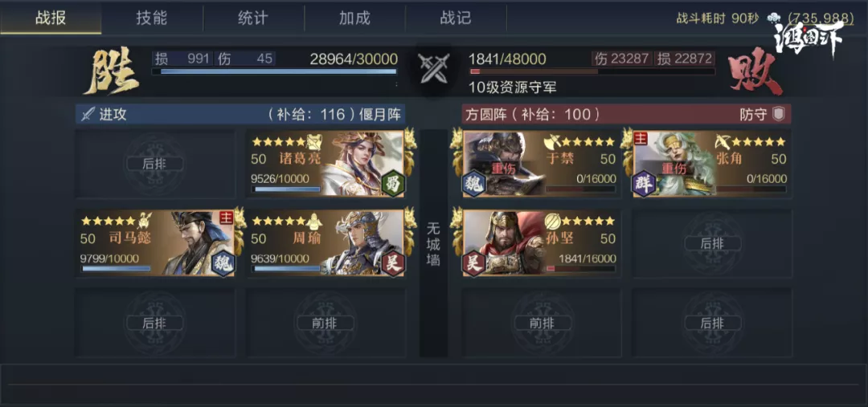Click the 魏 faction badge on 司马懿

pyautogui.click(x=225, y=263)
